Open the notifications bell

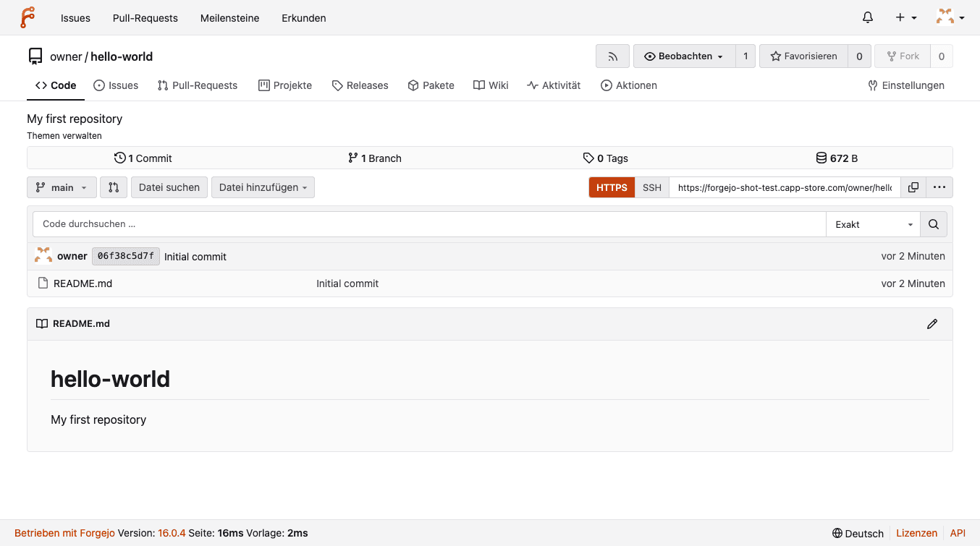coord(868,17)
